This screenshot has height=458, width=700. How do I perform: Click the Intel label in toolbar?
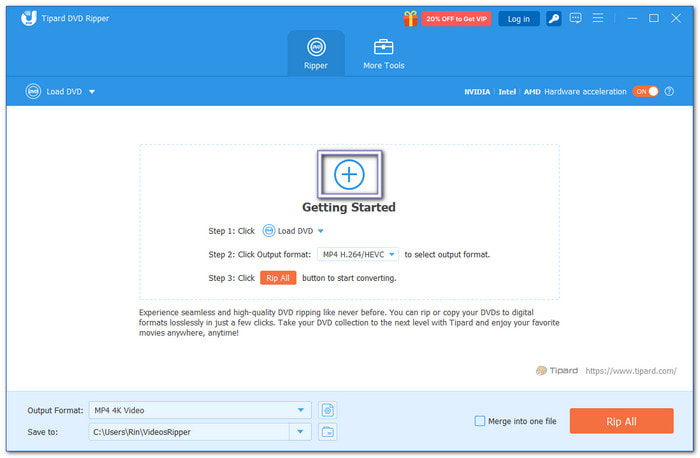coord(507,92)
